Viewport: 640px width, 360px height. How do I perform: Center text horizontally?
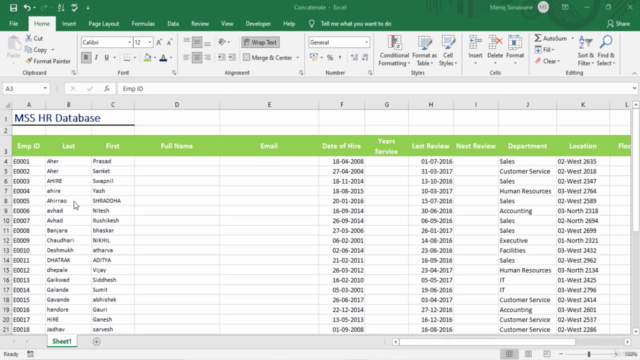click(x=197, y=58)
